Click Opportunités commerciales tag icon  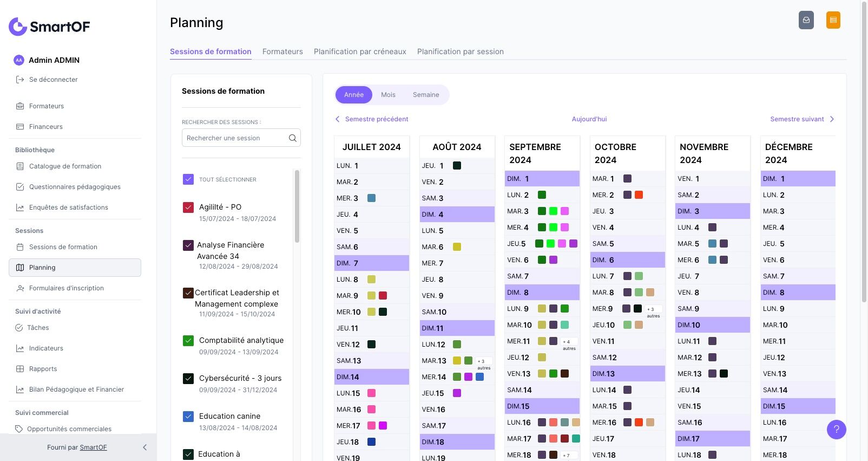point(19,429)
